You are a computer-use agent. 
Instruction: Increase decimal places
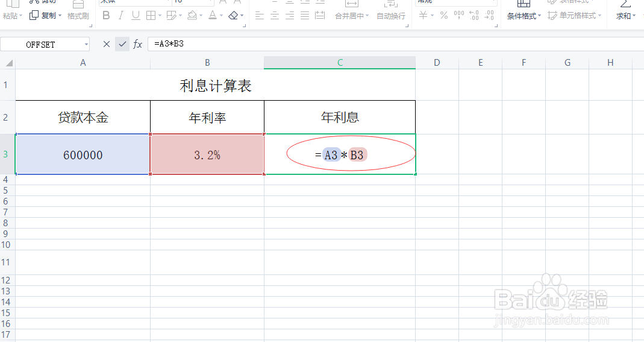point(474,16)
